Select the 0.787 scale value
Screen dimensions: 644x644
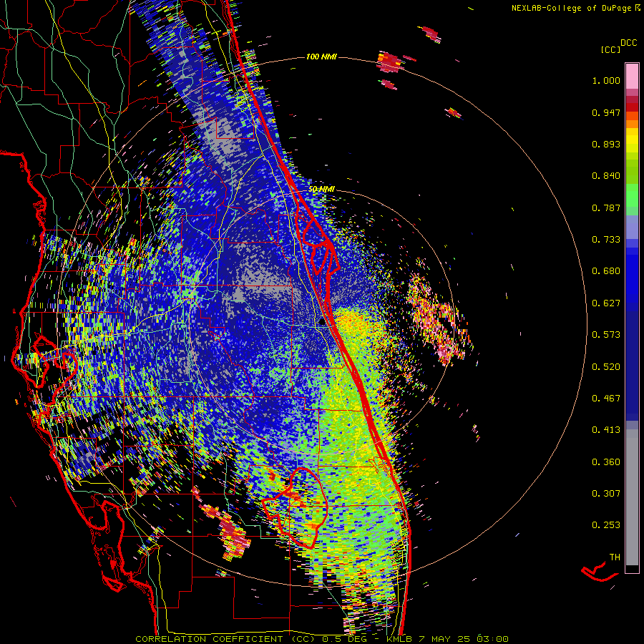606,208
